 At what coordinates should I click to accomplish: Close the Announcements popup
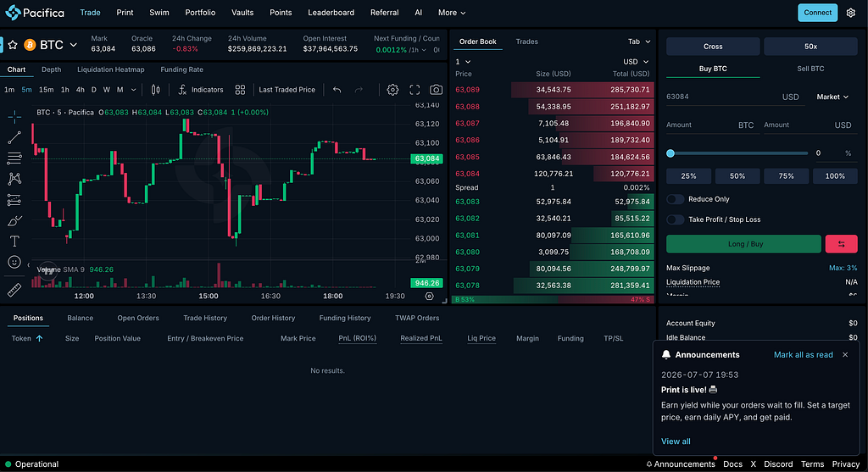(x=845, y=355)
